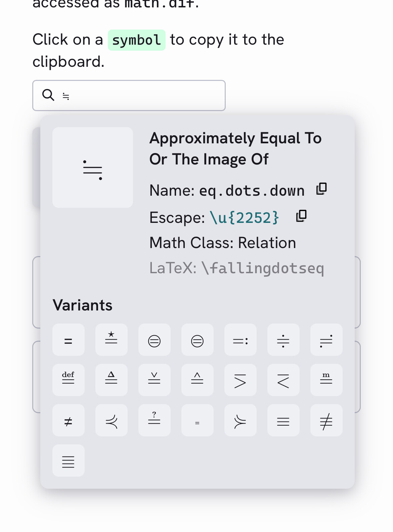Choose the equals-colon variant

tap(240, 340)
